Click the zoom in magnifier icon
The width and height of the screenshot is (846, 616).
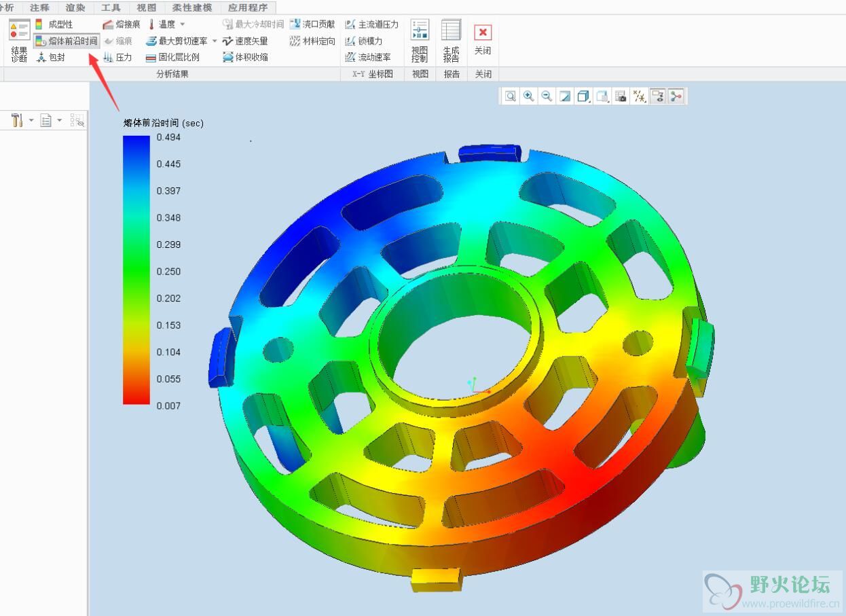click(528, 96)
